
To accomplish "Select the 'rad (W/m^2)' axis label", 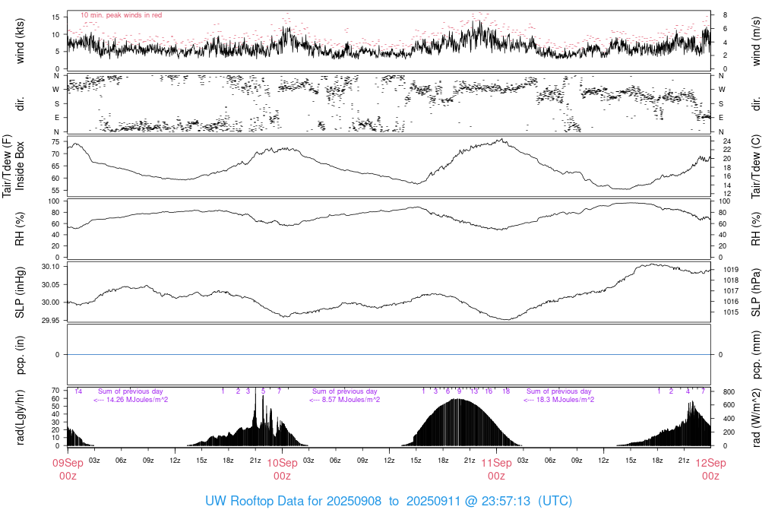I will [756, 418].
